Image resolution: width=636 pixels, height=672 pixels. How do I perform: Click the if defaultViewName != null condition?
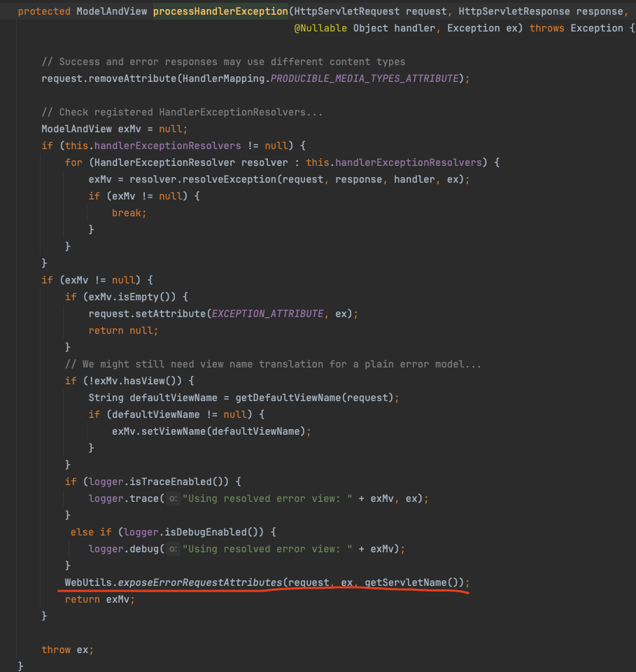pos(176,414)
